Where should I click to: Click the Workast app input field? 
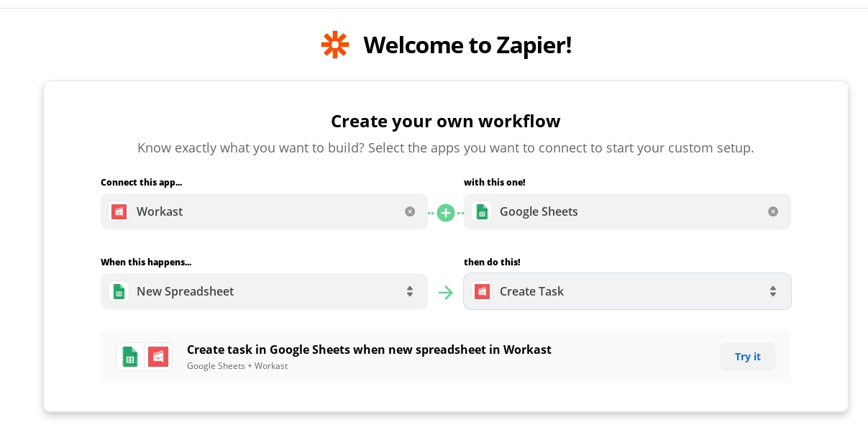(264, 211)
